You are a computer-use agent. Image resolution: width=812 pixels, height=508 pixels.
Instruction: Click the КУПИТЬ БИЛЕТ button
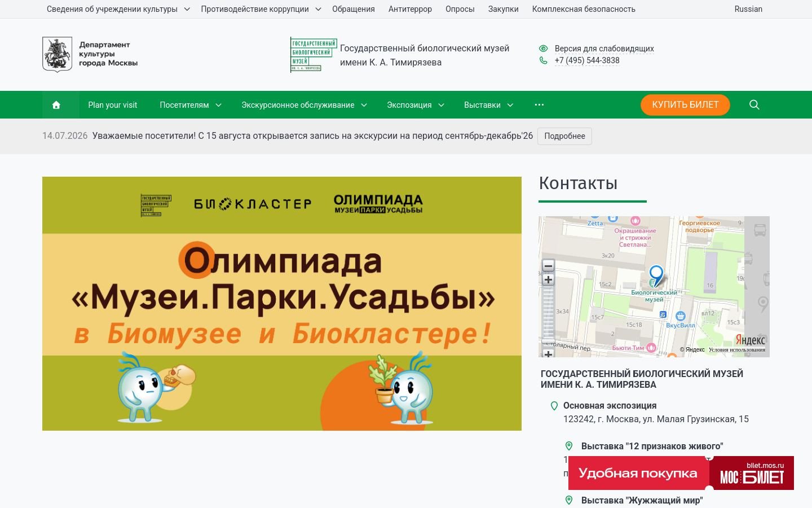tap(685, 105)
